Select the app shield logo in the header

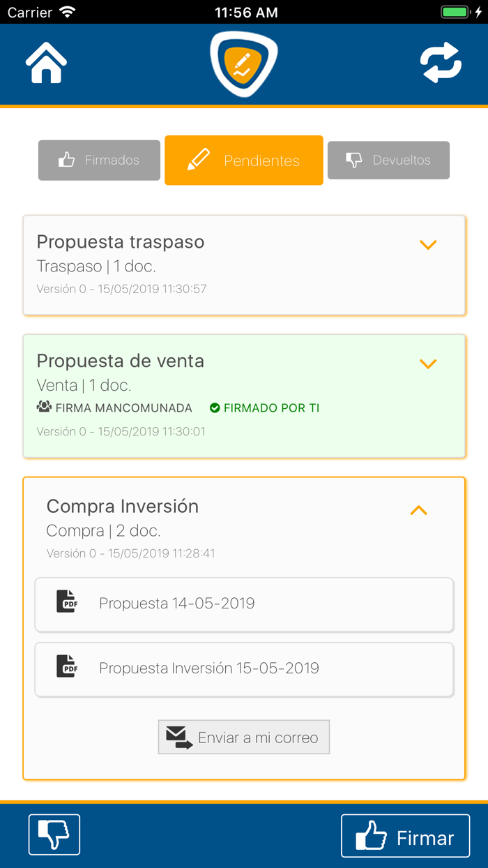(244, 63)
